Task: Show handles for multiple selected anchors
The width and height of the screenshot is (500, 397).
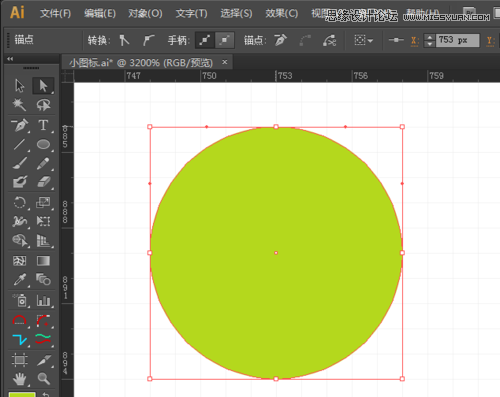Action: click(x=205, y=40)
